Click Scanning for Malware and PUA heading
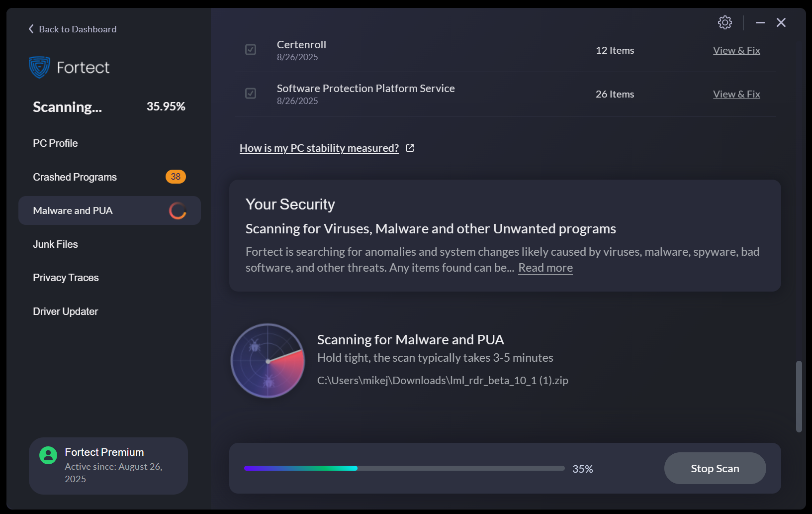 pos(410,340)
